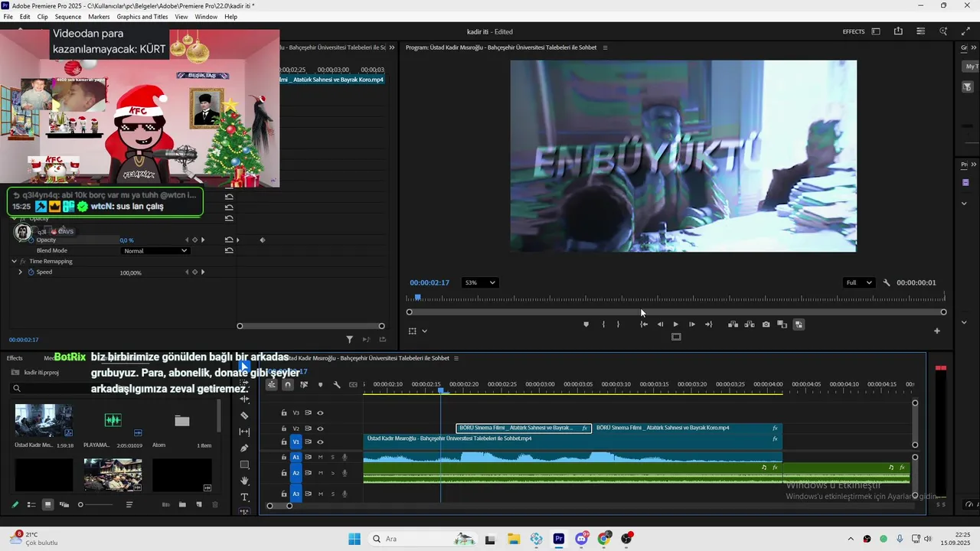
Task: Solo track A2
Action: tap(332, 473)
